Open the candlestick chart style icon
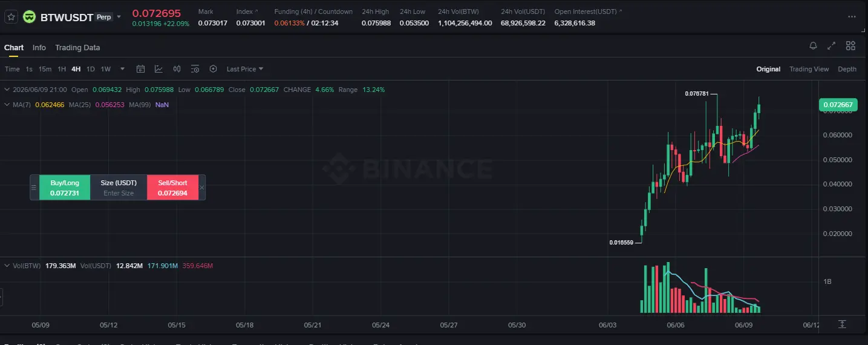The width and height of the screenshot is (868, 345). (177, 69)
